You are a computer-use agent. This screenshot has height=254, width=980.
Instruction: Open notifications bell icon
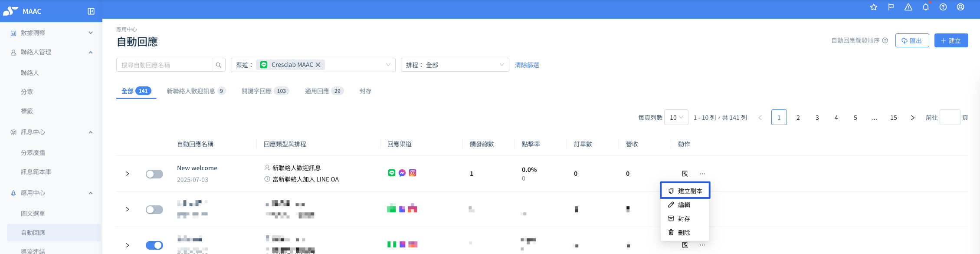pos(926,7)
